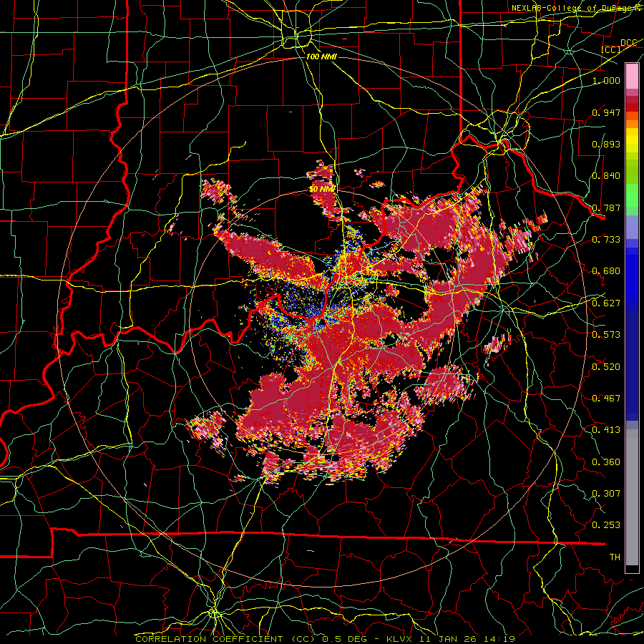Select the 50 NMI range ring label
This screenshot has height=644, width=644.
pos(323,189)
